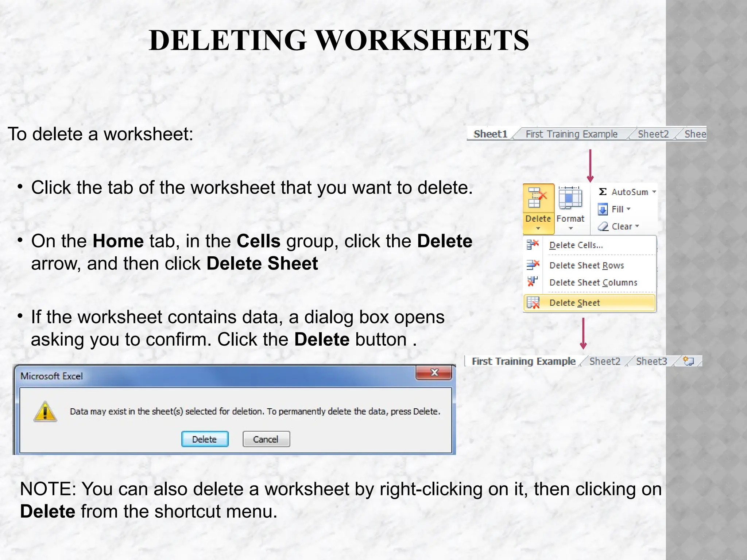Click the Cancel button in dialog
The image size is (747, 560).
point(266,439)
